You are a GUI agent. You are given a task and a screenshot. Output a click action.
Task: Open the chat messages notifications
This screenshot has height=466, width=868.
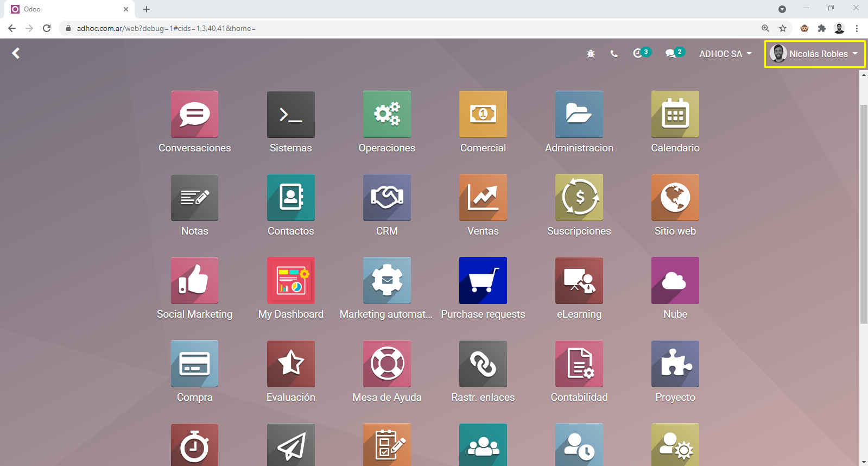pos(672,53)
